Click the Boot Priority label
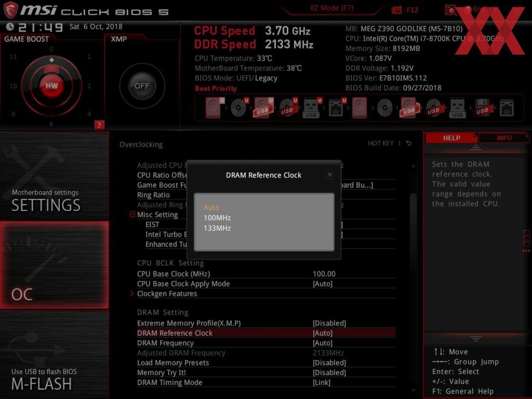 click(216, 88)
